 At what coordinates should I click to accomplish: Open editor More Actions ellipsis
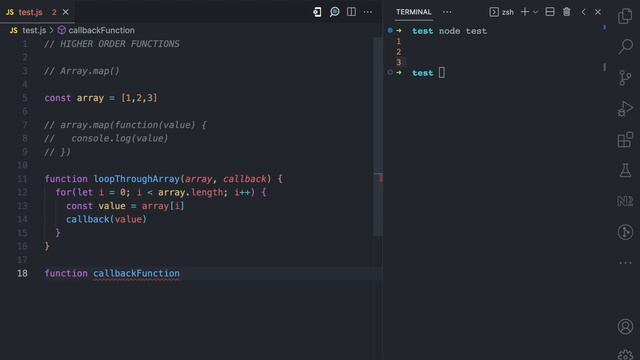click(368, 12)
